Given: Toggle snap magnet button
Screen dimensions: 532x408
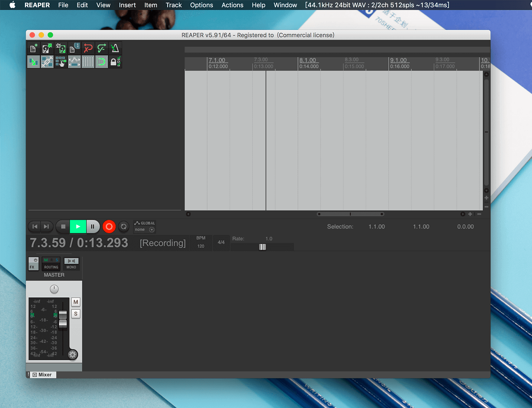Looking at the screenshot, I should click(x=102, y=62).
